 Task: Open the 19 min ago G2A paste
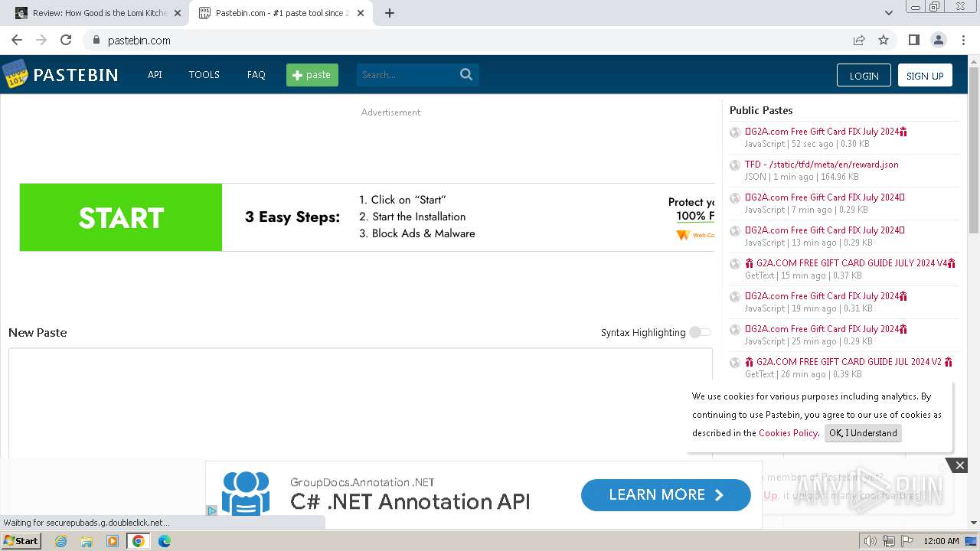coord(826,295)
